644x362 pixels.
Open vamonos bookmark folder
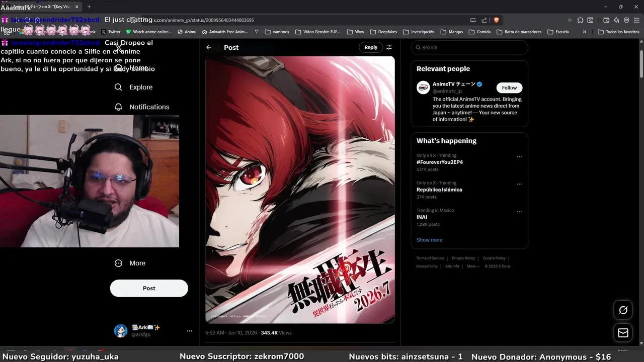tap(277, 32)
